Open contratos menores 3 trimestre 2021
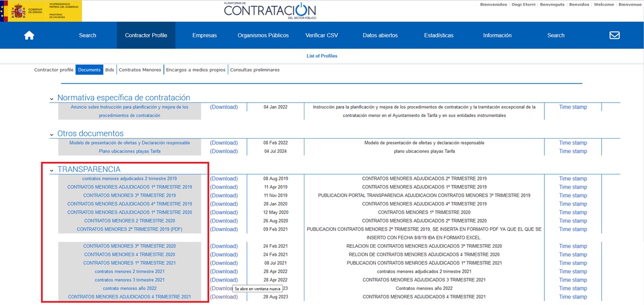This screenshot has height=305, width=644. coord(129,280)
